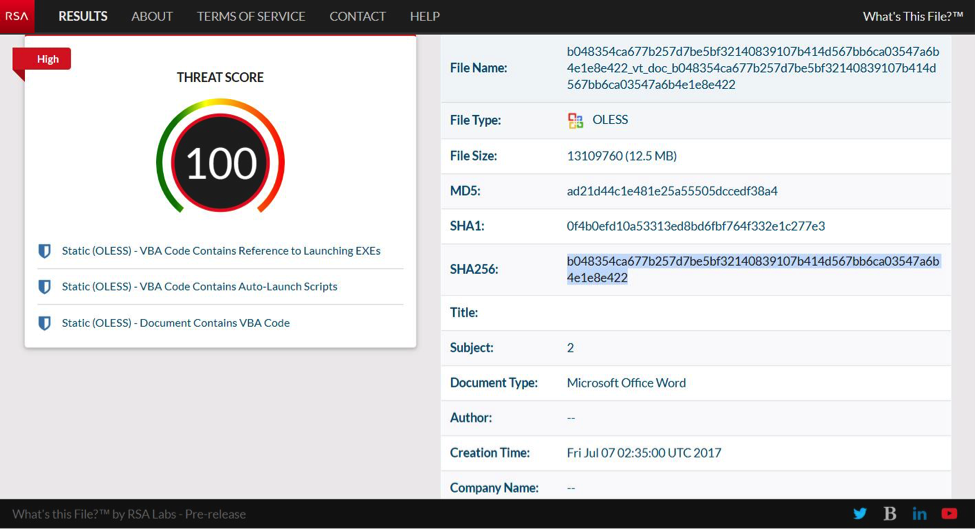The width and height of the screenshot is (975, 529).
Task: Click the OLESS file type icon
Action: 575,120
